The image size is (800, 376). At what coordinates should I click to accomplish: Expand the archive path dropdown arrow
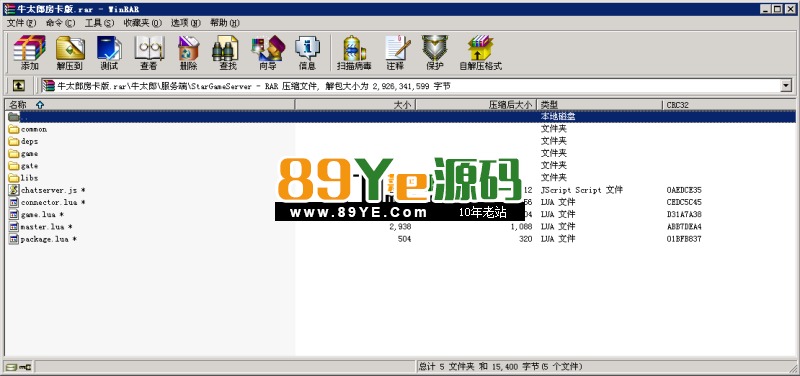point(786,86)
